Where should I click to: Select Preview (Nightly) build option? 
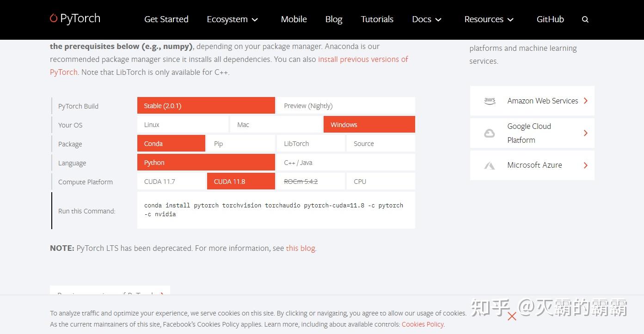click(x=345, y=106)
